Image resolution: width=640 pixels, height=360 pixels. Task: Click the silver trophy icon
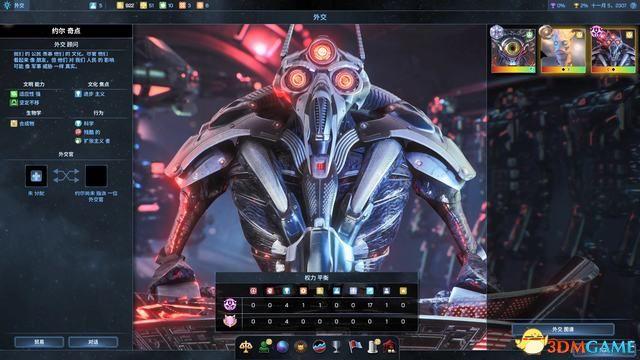336,347
